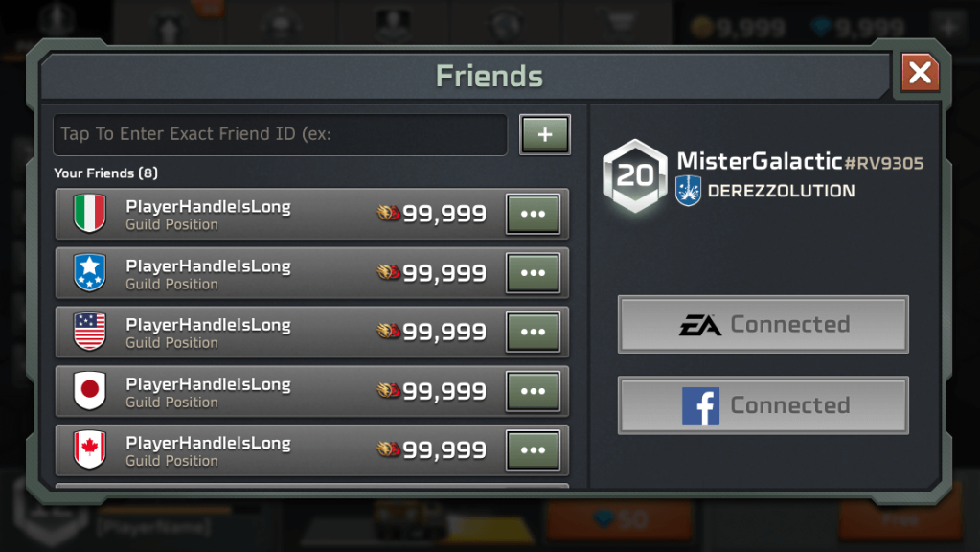The height and width of the screenshot is (552, 980).
Task: Add friend with the plus button
Action: pos(545,134)
